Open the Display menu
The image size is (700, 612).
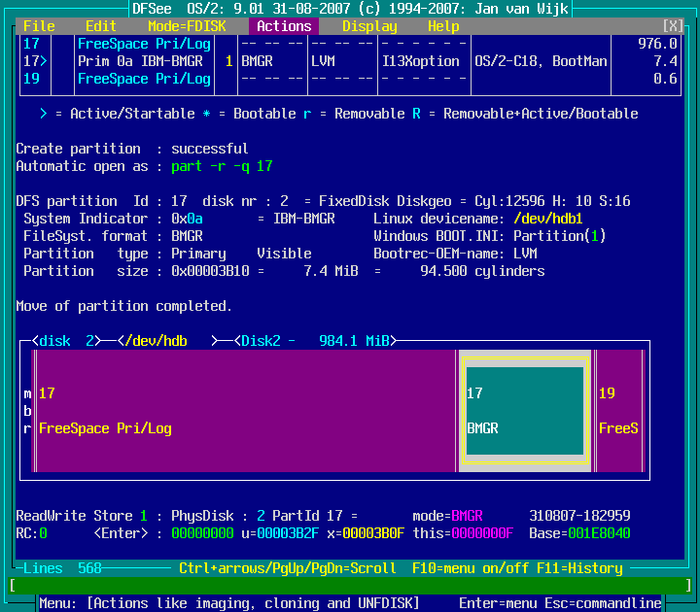[369, 26]
